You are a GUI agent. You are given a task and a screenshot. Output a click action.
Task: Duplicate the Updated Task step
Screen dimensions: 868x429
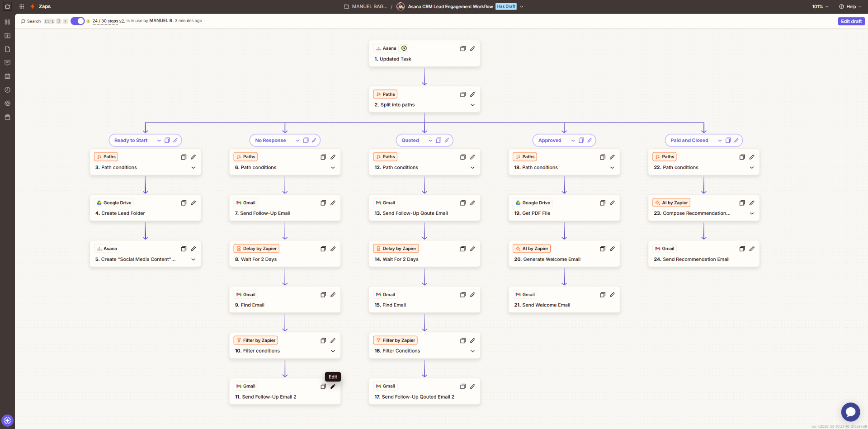point(463,48)
